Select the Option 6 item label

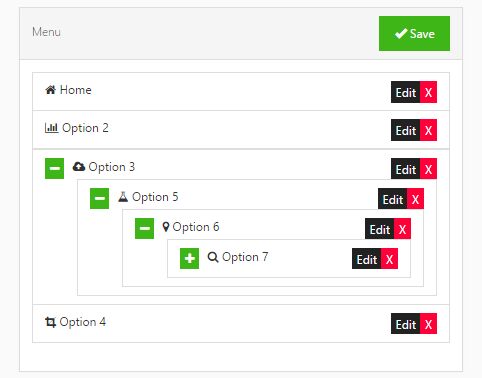point(196,227)
